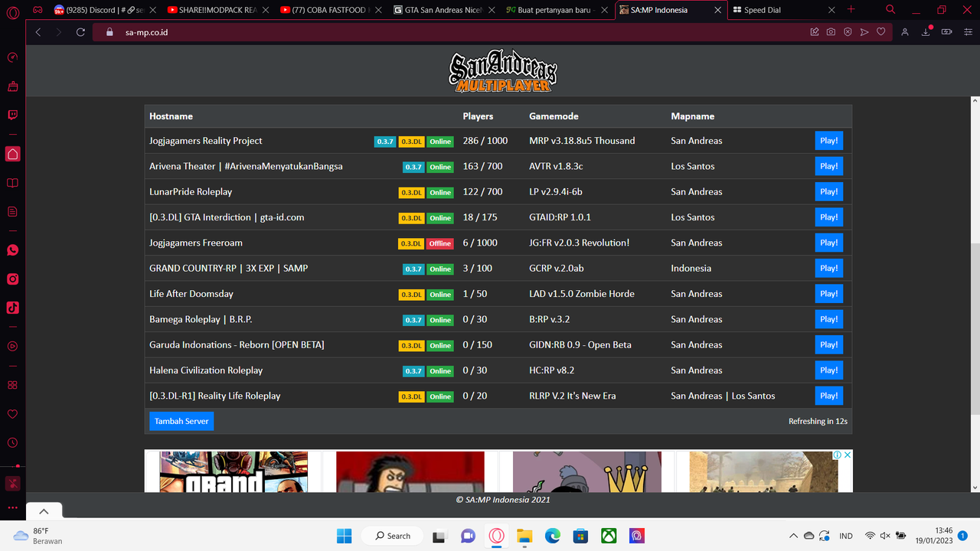Open sidebar heart bookmarks icon
The image size is (980, 551).
coord(12,414)
